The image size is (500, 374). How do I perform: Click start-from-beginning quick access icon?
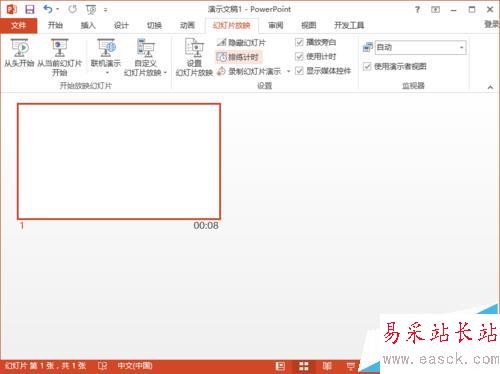[91, 10]
